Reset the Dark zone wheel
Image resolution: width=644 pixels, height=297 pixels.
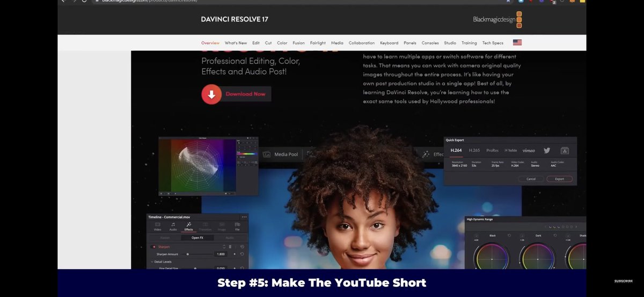555,235
